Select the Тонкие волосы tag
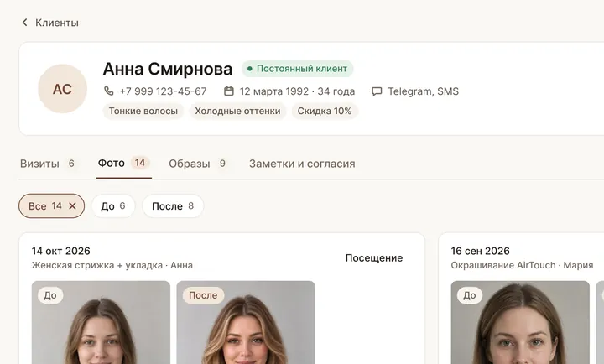604x364 pixels. coord(143,111)
